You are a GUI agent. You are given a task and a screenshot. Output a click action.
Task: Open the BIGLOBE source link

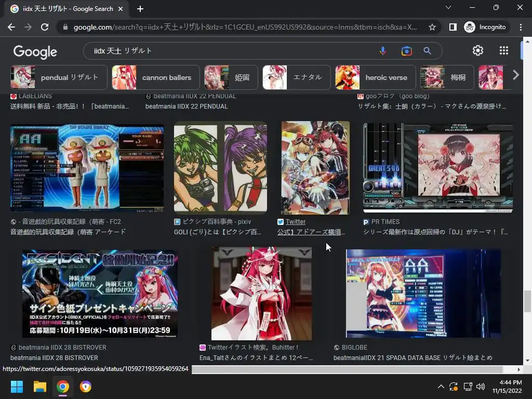[354, 348]
